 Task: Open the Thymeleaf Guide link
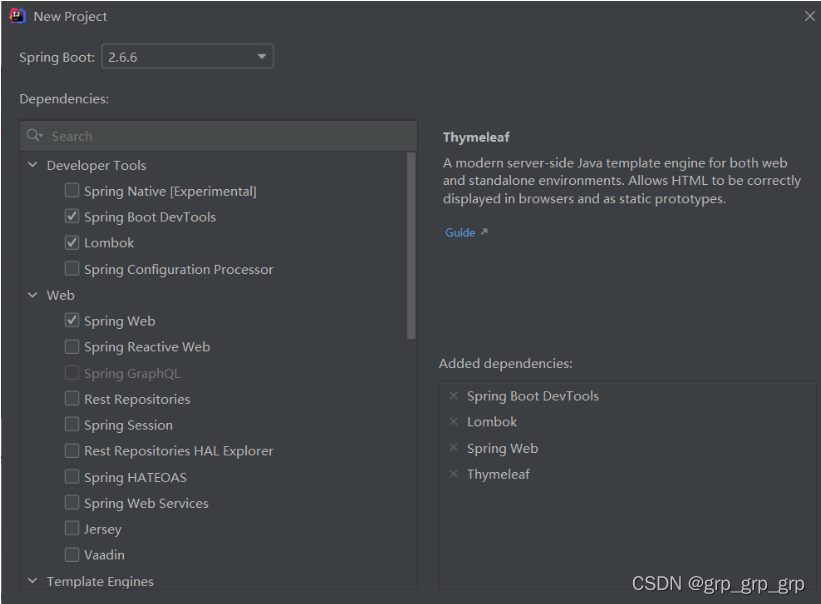[x=460, y=232]
